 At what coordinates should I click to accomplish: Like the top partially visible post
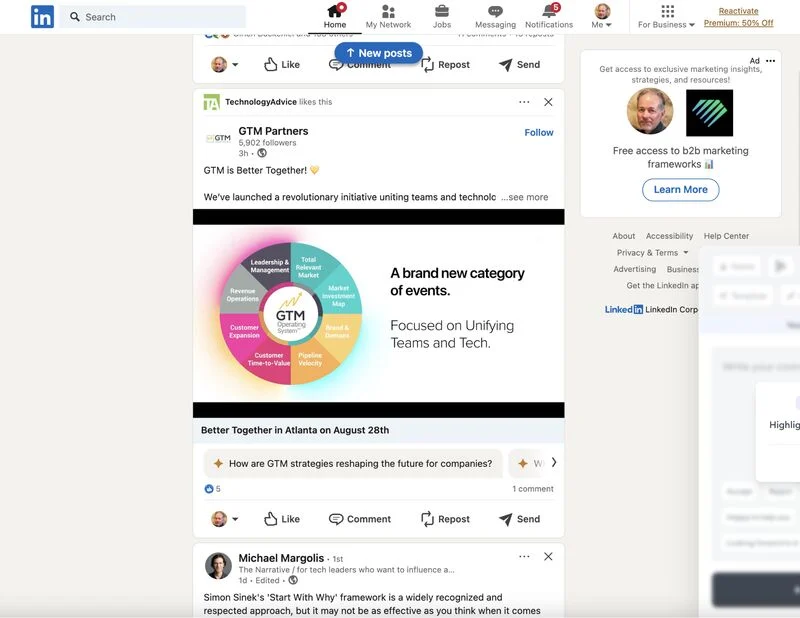(x=282, y=64)
